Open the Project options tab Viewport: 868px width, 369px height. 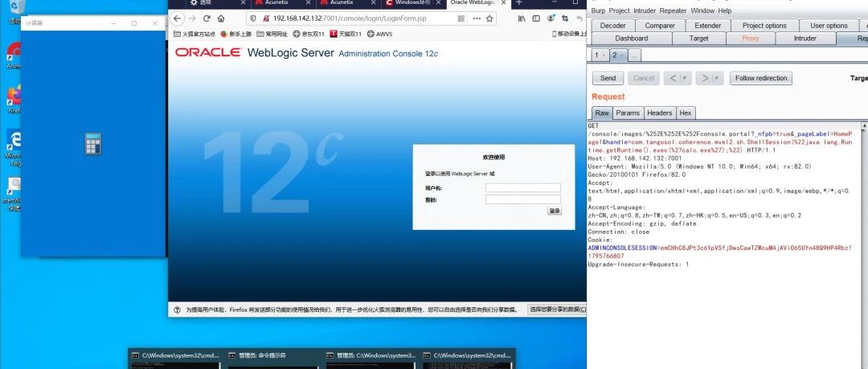(x=764, y=26)
